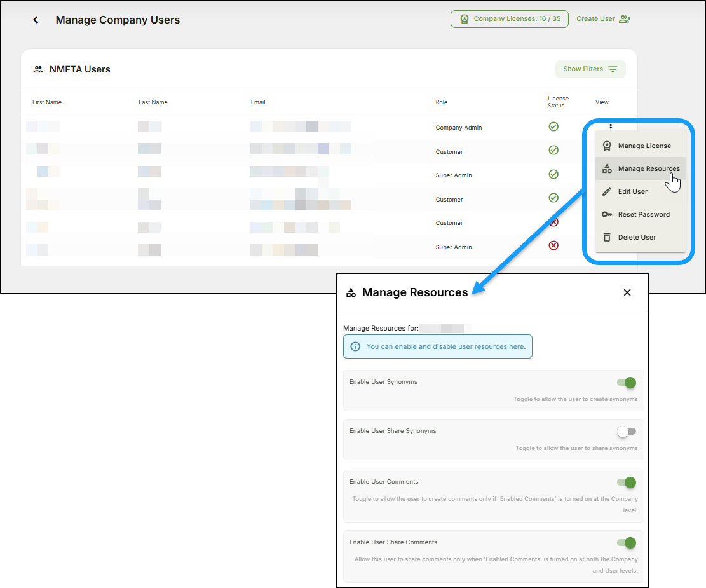Turn off Enable User Share Comments
The width and height of the screenshot is (706, 588).
coord(626,543)
